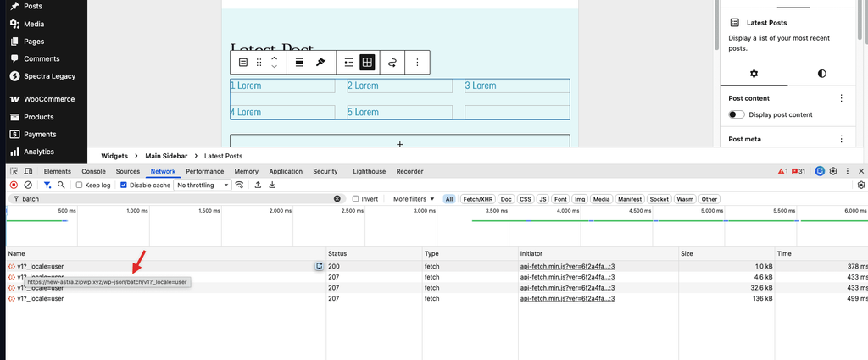Click the '2 Lorem' post link
Screen dimensions: 868x360
tap(363, 86)
